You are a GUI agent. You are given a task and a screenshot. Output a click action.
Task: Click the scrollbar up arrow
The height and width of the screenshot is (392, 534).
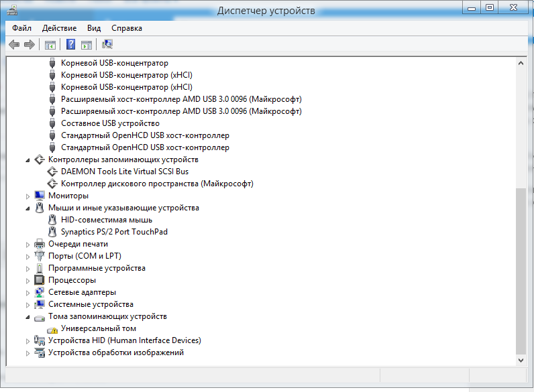[521, 63]
